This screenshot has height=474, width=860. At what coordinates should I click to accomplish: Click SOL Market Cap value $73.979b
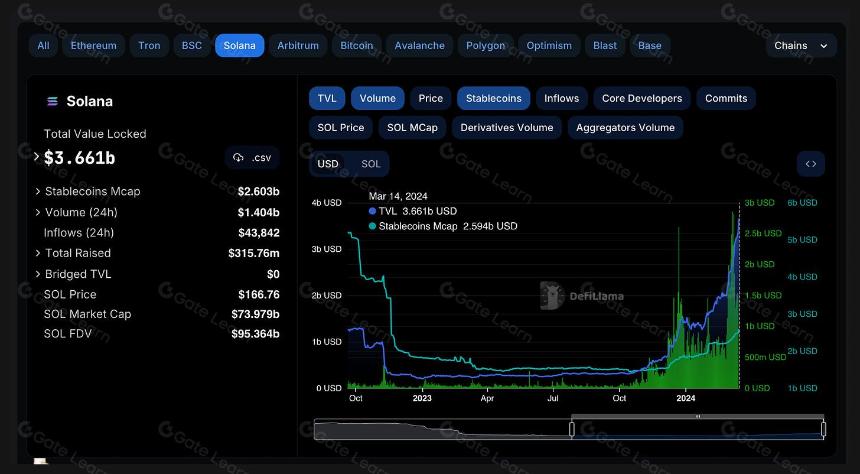tap(256, 314)
